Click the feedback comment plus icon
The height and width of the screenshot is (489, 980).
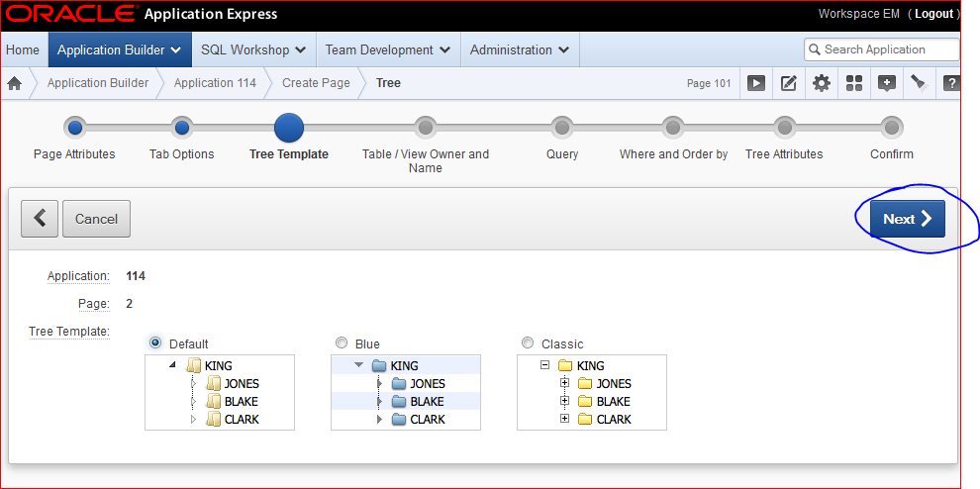pos(886,83)
